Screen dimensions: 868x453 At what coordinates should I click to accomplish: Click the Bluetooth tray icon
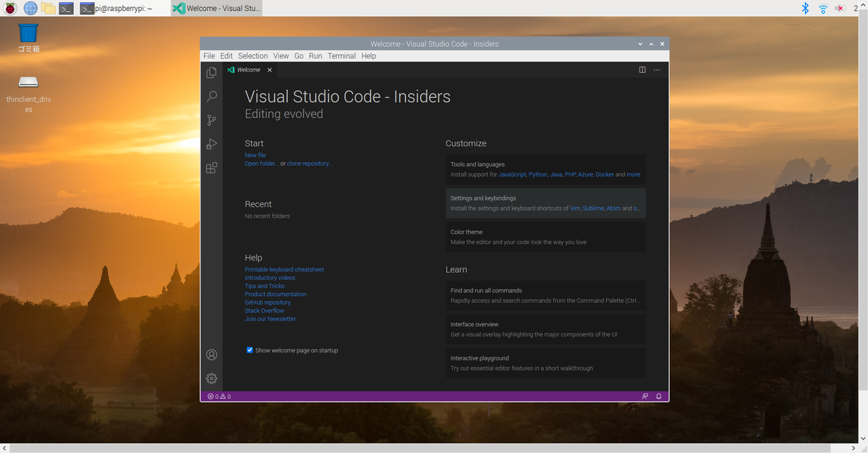tap(805, 8)
